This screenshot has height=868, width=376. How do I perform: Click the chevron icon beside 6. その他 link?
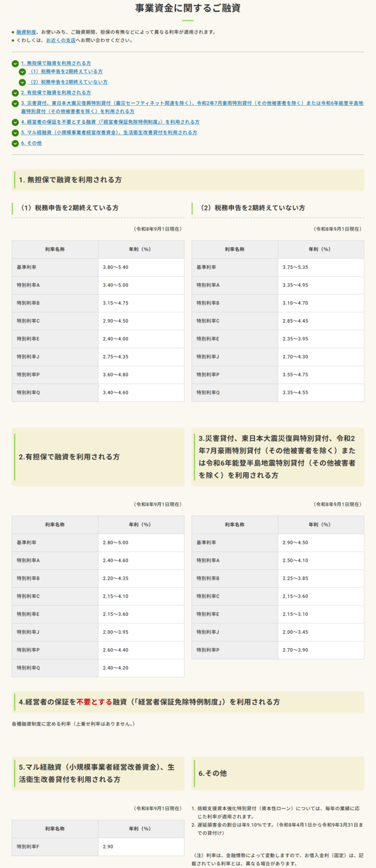(x=15, y=143)
